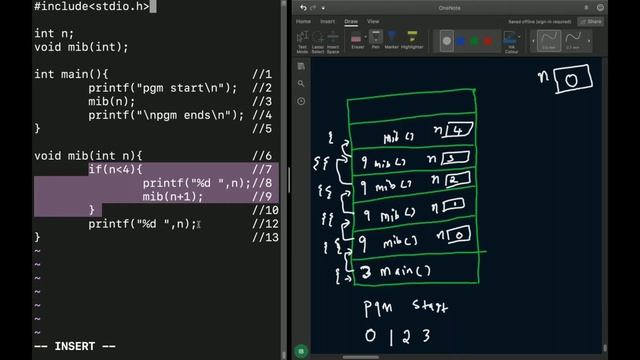The width and height of the screenshot is (640, 360).
Task: Click the Share button in OneNote
Action: pyautogui.click(x=591, y=21)
